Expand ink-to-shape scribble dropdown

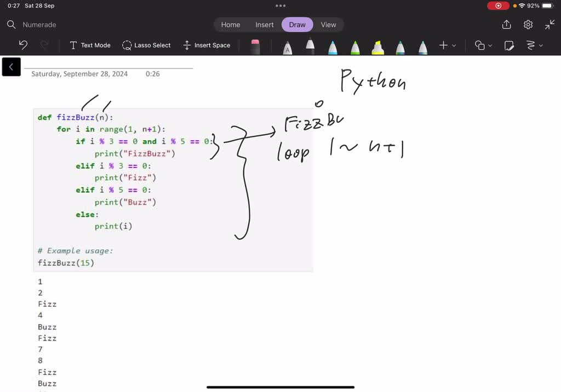[534, 45]
